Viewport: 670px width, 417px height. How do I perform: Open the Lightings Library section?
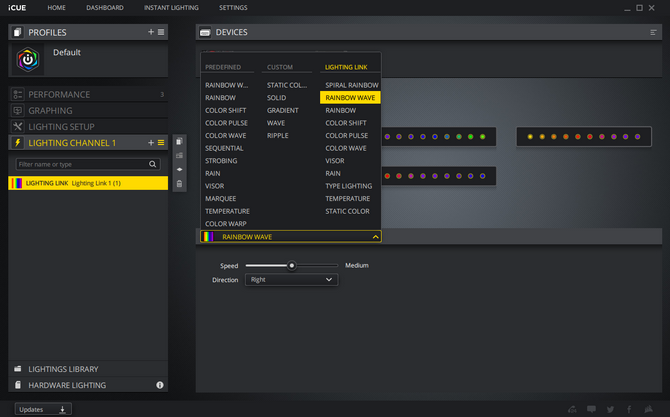pyautogui.click(x=88, y=369)
